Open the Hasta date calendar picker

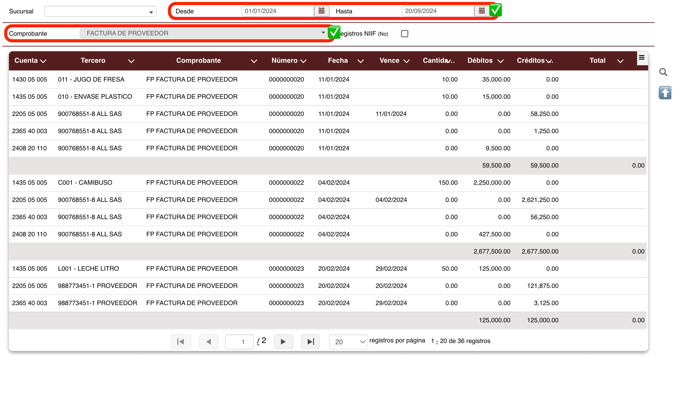pos(481,11)
